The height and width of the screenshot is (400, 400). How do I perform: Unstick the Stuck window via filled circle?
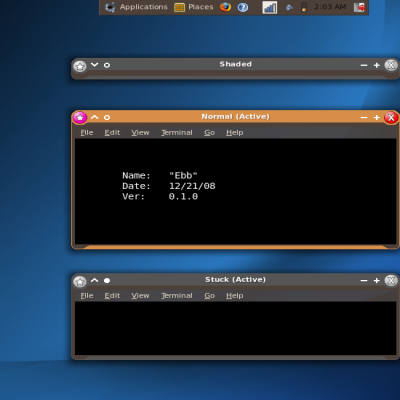pos(107,281)
